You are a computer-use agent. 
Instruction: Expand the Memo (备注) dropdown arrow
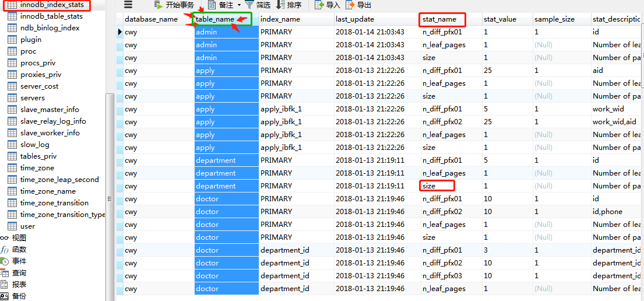pyautogui.click(x=239, y=5)
